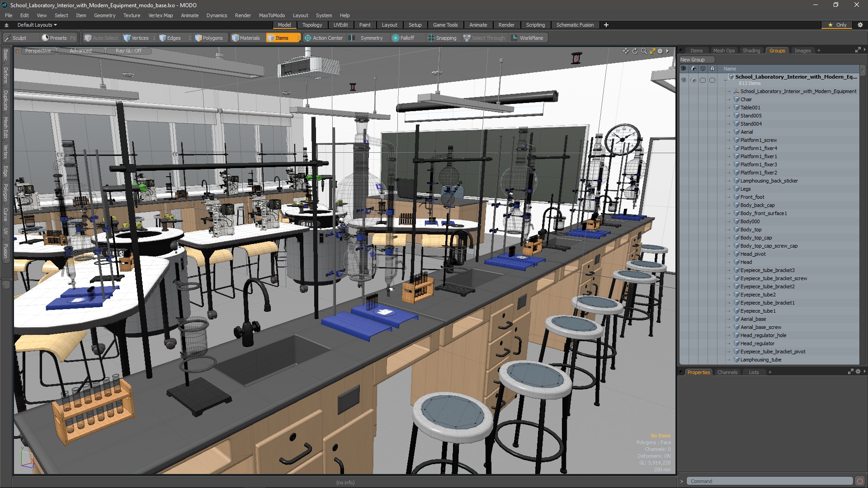Enable Snapping tool in toolbar
Screen dimensions: 868x488
(442, 38)
